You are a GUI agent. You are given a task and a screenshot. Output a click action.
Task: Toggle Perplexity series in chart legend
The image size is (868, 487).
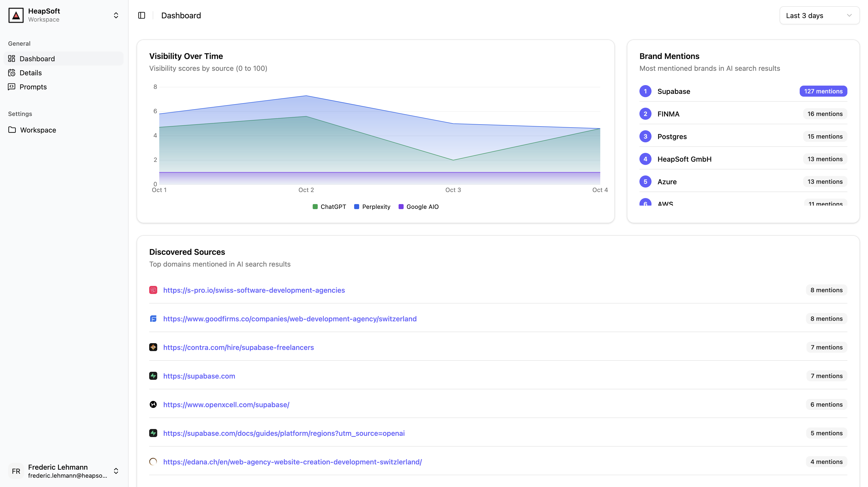(372, 207)
